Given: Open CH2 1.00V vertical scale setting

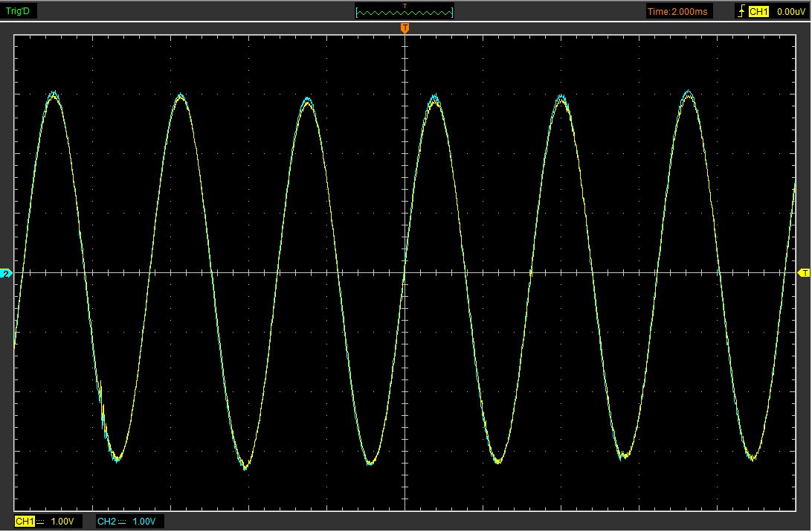Looking at the screenshot, I should [144, 522].
